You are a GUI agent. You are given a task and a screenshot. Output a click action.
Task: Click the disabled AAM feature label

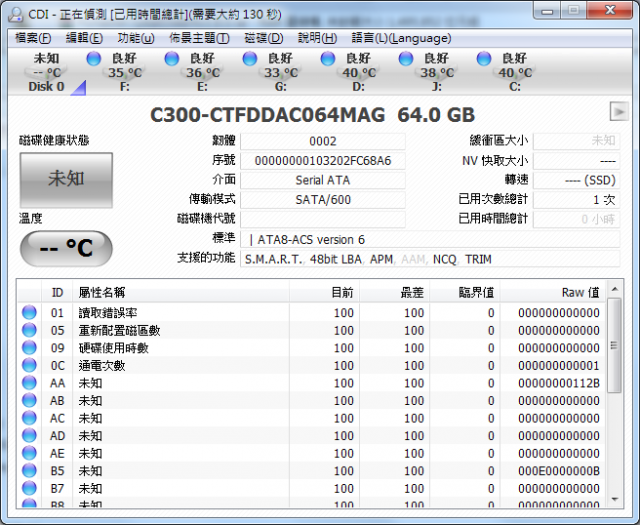pos(413,259)
